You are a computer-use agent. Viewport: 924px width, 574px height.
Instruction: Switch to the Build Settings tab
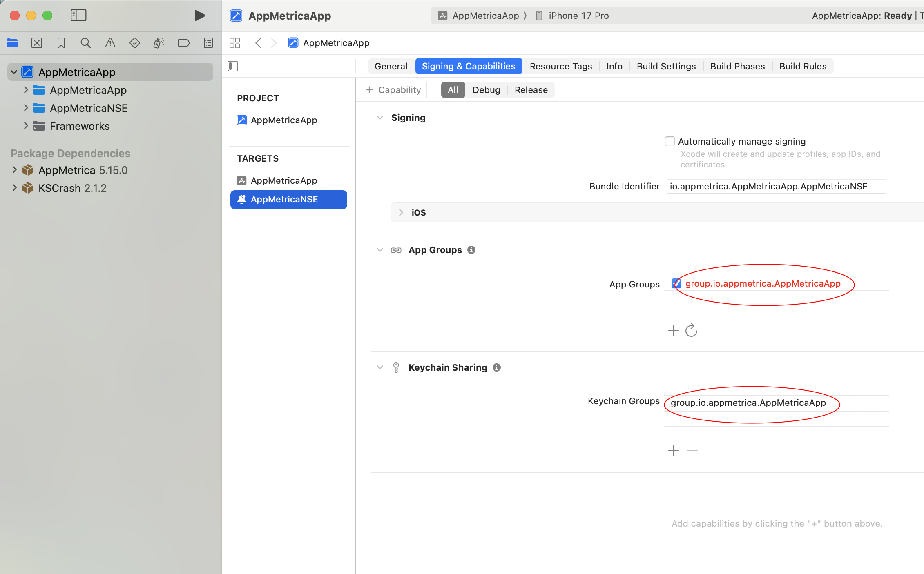(x=666, y=66)
